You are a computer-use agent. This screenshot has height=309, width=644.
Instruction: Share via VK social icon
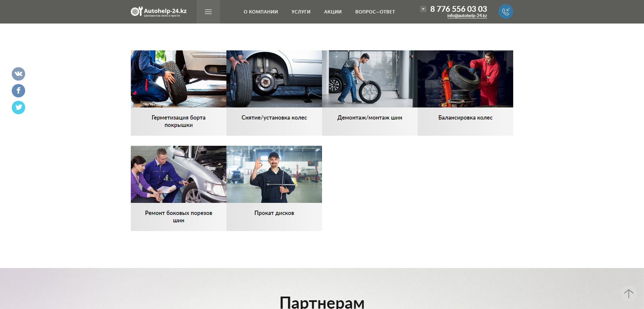pyautogui.click(x=18, y=74)
